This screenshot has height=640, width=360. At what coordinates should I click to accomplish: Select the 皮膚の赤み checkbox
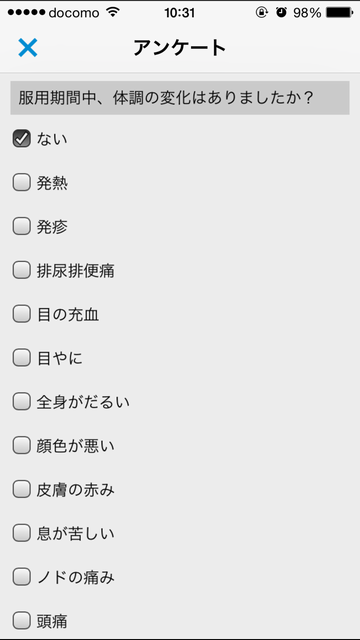[x=22, y=489]
